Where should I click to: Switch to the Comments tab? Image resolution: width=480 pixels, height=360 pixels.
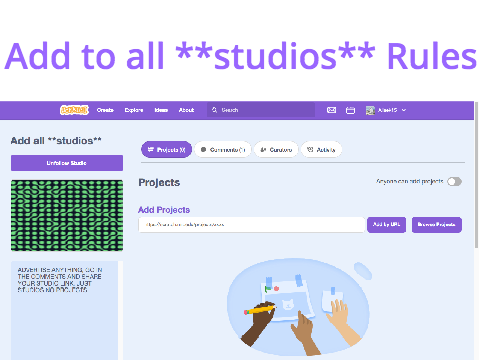[223, 150]
